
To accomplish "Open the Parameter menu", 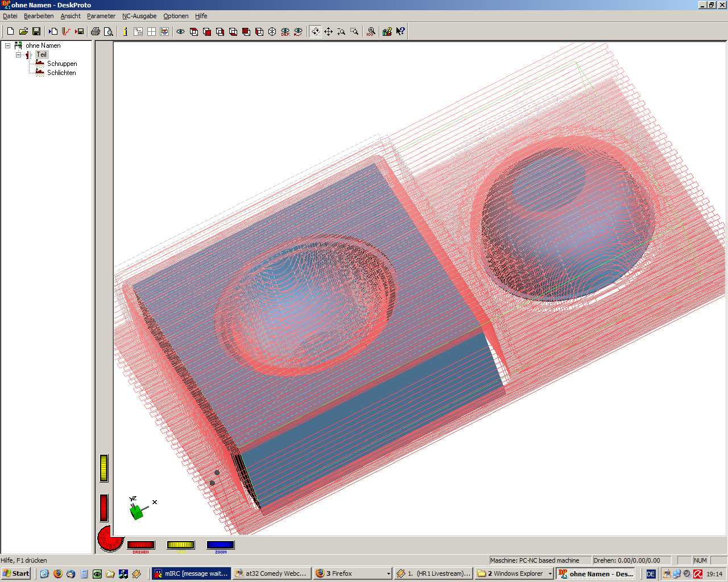I will (101, 16).
